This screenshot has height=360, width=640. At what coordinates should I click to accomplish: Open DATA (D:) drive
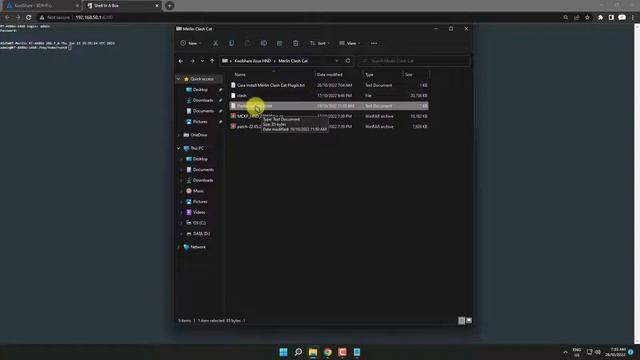[x=201, y=234]
